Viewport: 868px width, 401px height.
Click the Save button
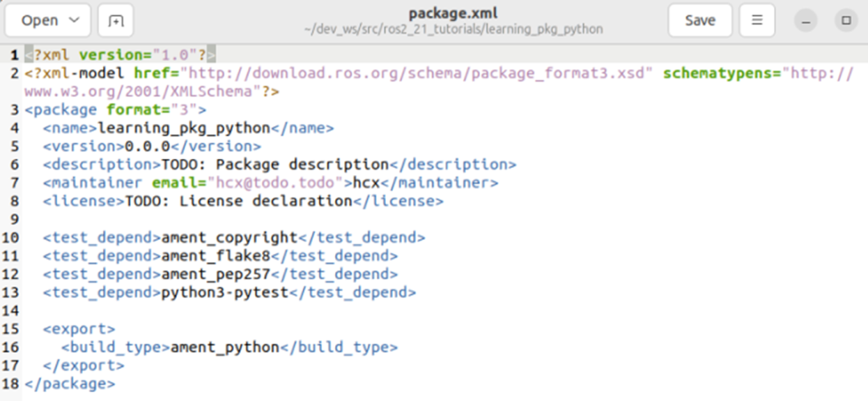[700, 21]
